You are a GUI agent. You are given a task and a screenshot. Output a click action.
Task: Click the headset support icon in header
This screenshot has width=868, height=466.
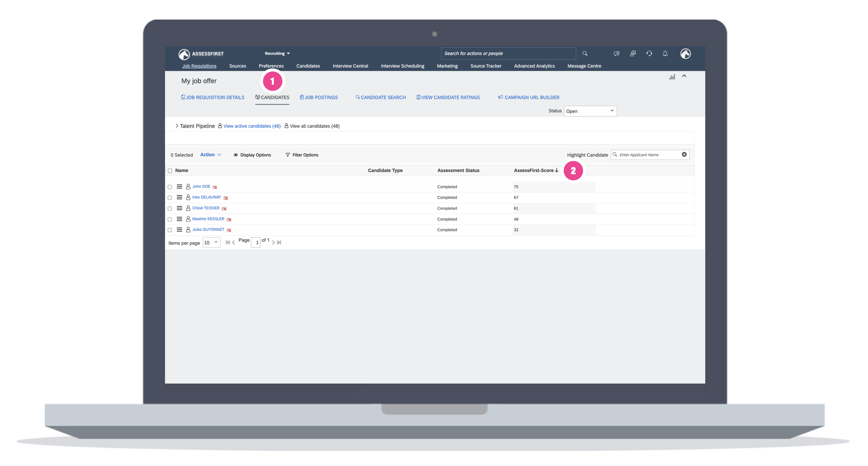649,53
